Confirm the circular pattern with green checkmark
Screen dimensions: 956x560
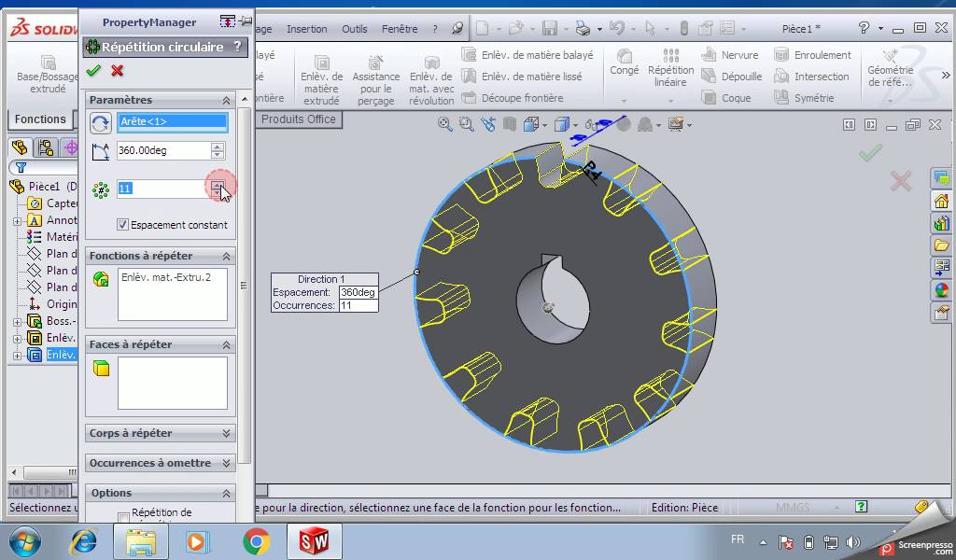pos(93,71)
